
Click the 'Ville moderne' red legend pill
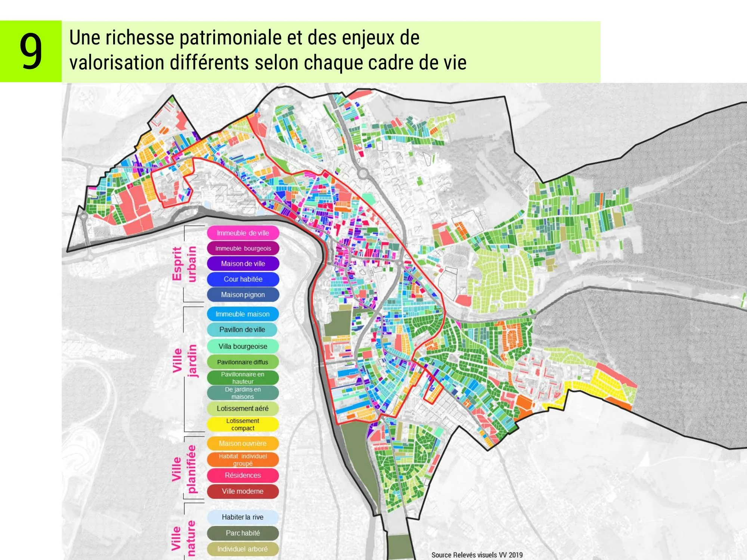pos(243,491)
